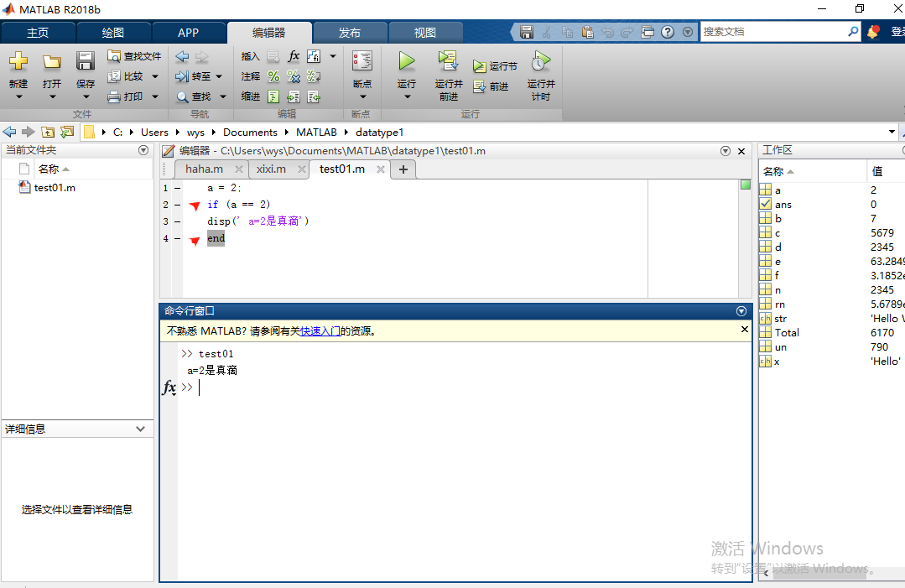
Task: Click the save icon in the quick access toolbar
Action: (x=527, y=32)
